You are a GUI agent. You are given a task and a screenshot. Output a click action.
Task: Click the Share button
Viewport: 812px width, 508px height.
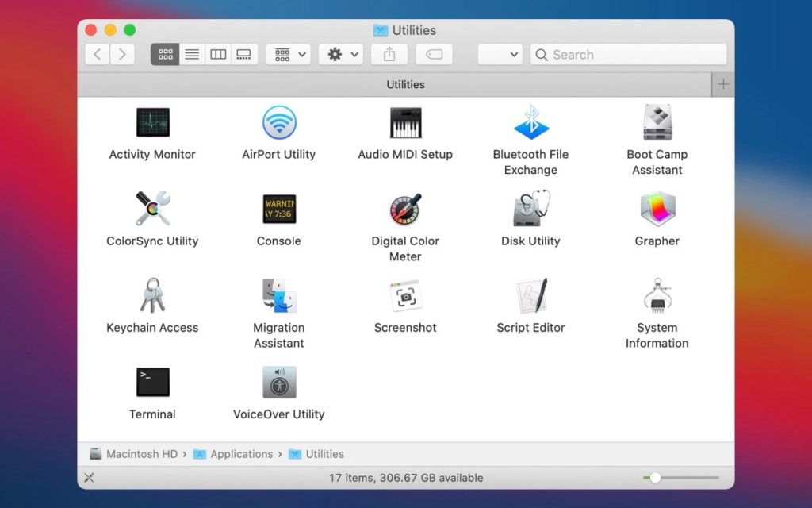388,54
